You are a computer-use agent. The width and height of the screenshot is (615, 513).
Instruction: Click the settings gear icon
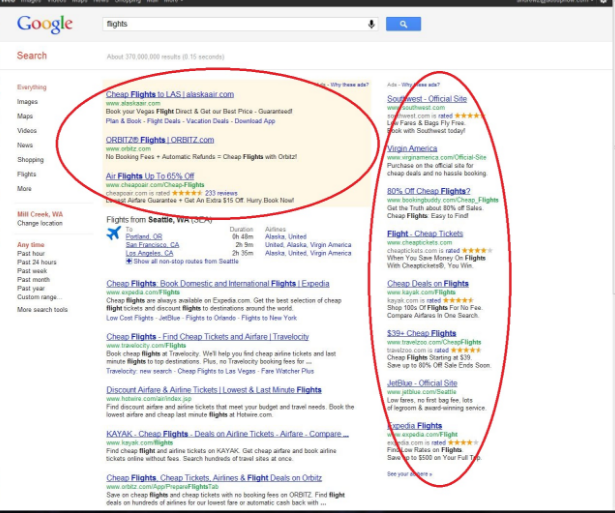pos(603,2)
